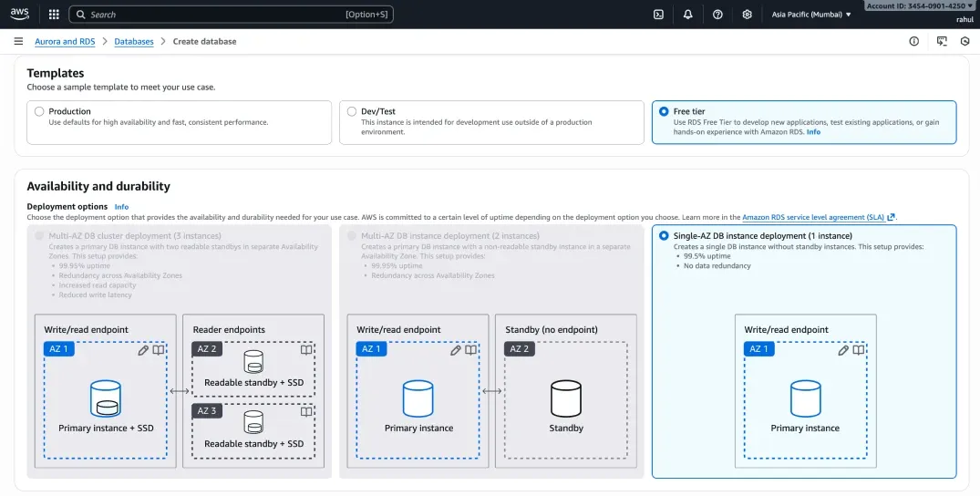Select the Dev/Test template option
980x496 pixels.
(x=352, y=111)
